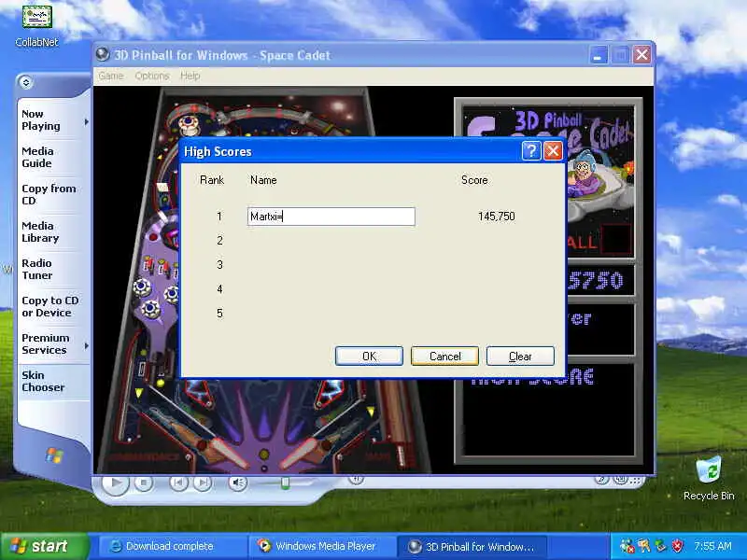Open the Game menu in Pinball
Viewport: 747px width, 560px height.
pos(110,76)
